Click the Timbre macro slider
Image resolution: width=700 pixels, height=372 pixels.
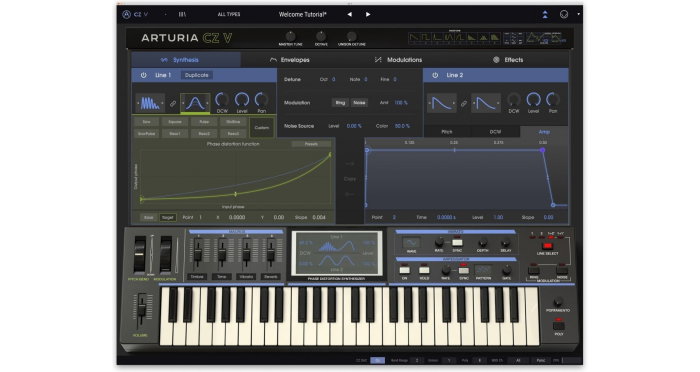coord(197,253)
